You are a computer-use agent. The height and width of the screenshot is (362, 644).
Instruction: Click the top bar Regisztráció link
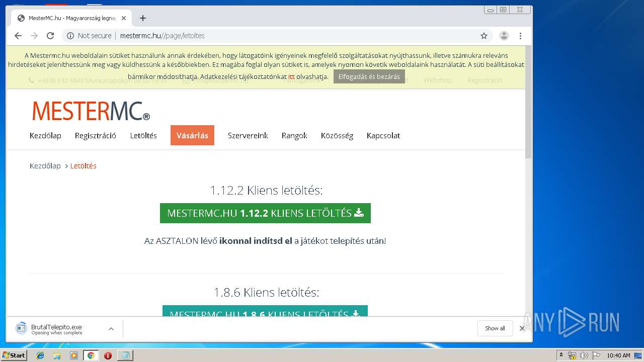[x=485, y=80]
